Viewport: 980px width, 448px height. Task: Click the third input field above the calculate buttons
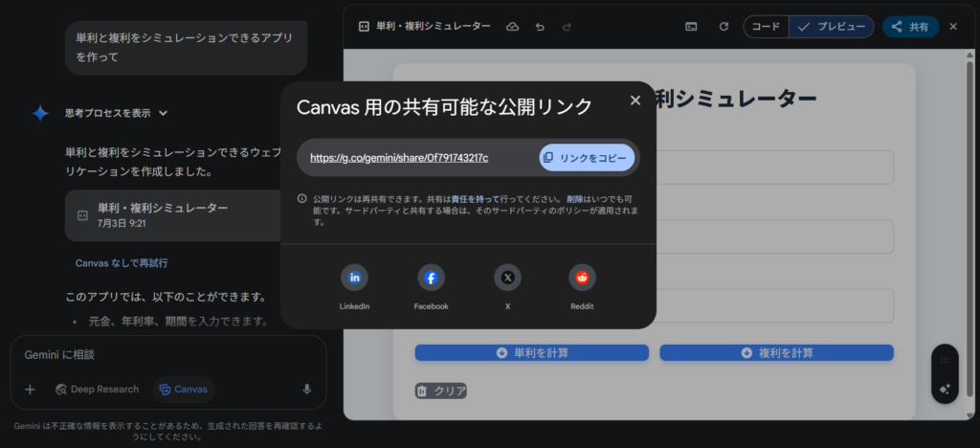click(x=774, y=305)
